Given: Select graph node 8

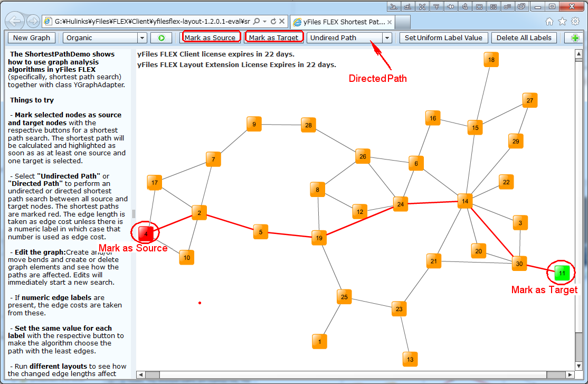Looking at the screenshot, I should click(318, 190).
